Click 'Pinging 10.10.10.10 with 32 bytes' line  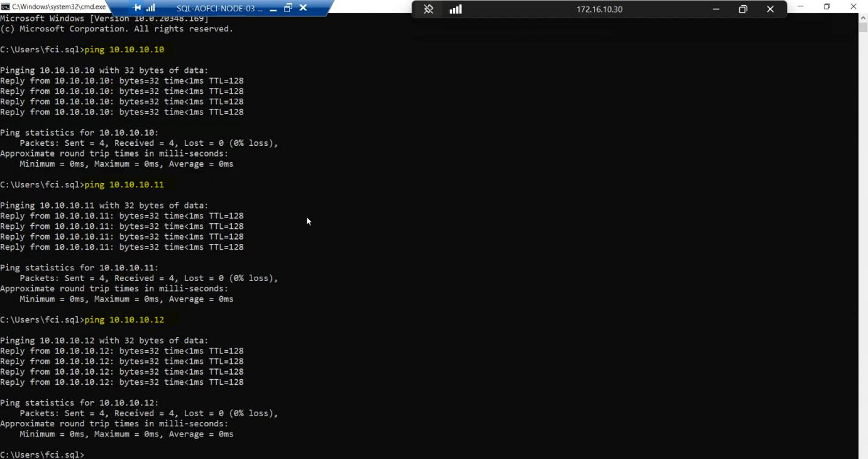point(104,70)
